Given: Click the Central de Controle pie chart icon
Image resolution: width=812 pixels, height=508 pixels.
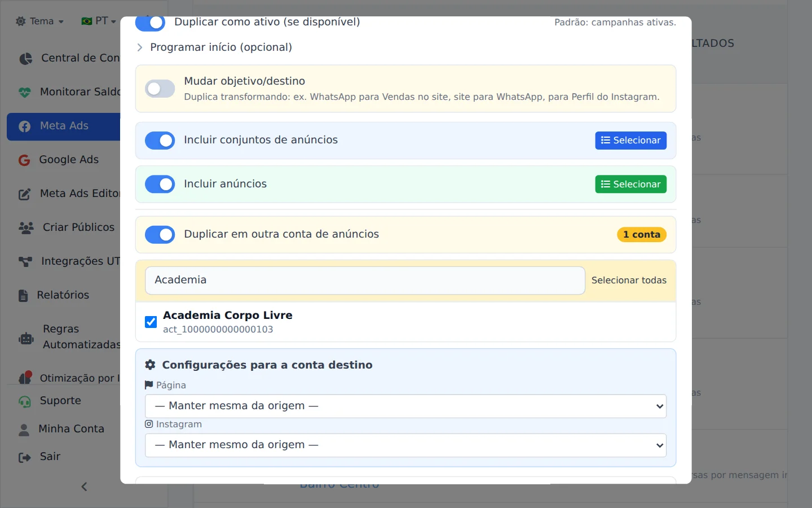Looking at the screenshot, I should 25,58.
